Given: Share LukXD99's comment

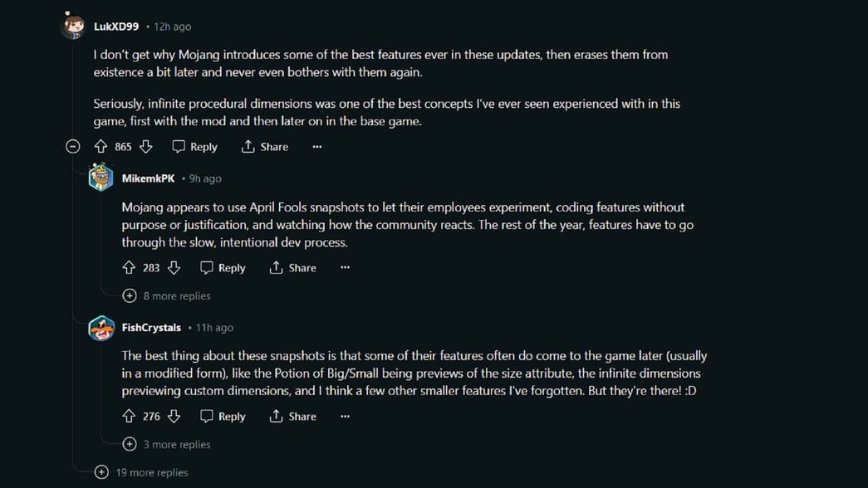Looking at the screenshot, I should point(264,147).
